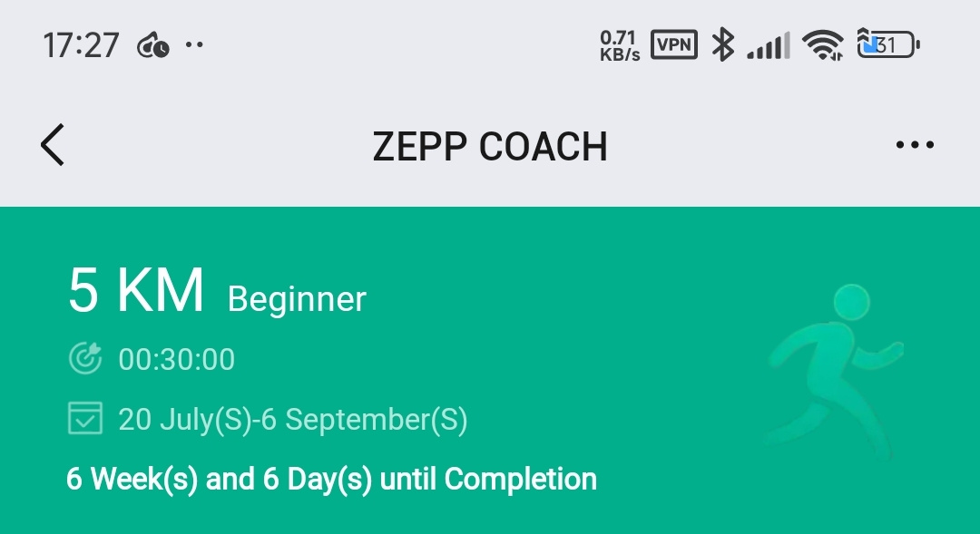Tap the Bluetooth status icon
This screenshot has height=534, width=980.
723,44
